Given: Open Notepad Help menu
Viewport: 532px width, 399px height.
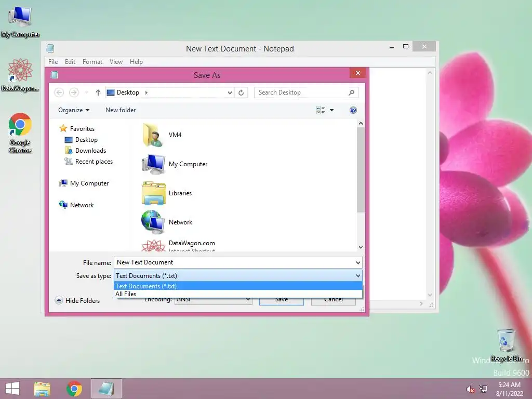Looking at the screenshot, I should click(136, 62).
